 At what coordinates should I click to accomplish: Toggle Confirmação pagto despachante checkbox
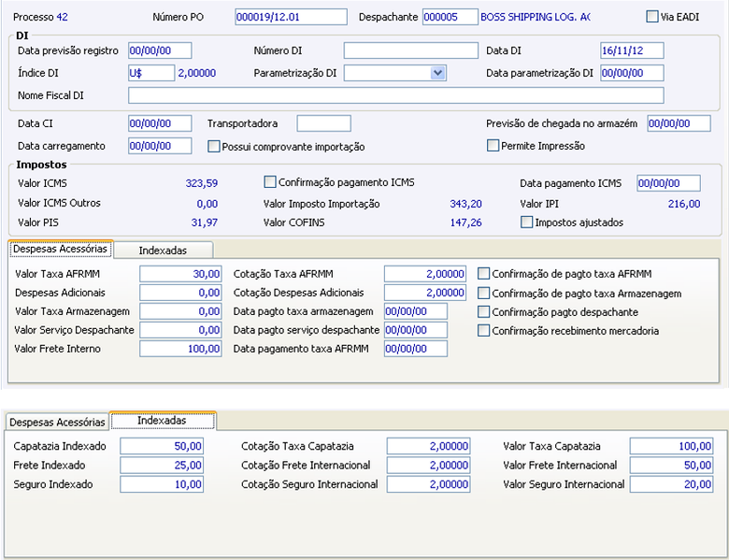483,311
